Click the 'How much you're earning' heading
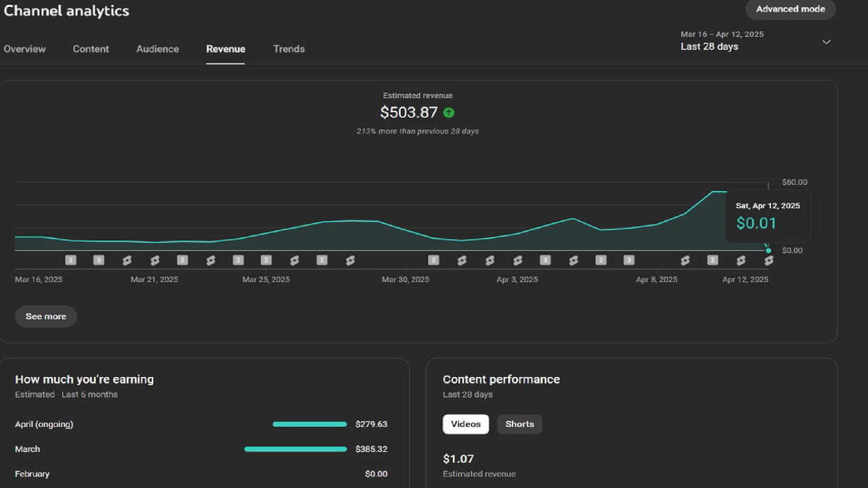 (85, 380)
